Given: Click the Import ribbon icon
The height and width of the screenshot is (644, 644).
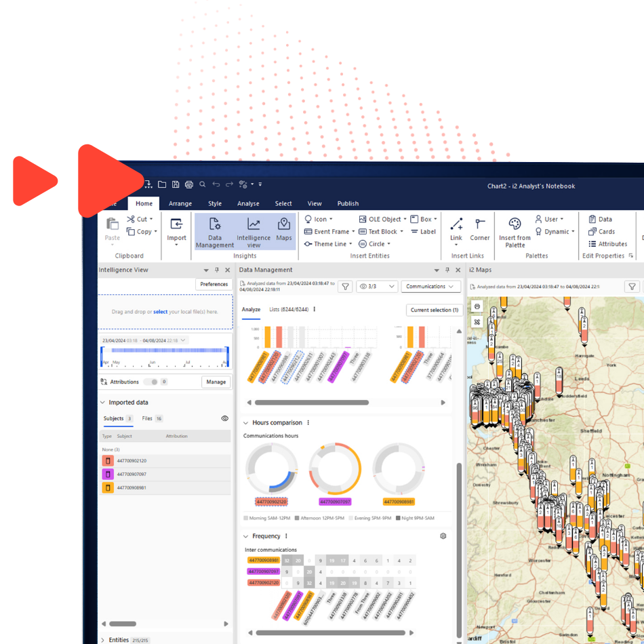Looking at the screenshot, I should coord(176,227).
